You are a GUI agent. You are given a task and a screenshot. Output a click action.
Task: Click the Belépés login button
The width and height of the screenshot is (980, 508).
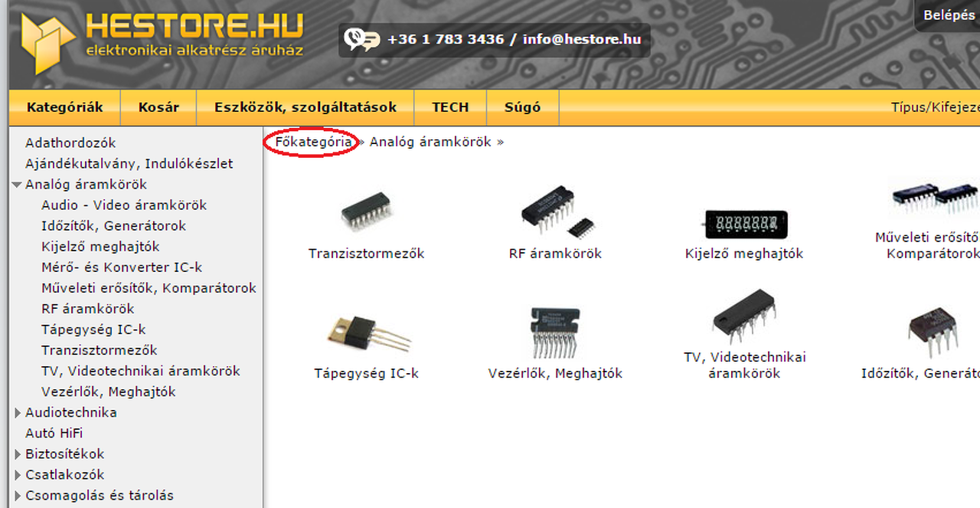949,15
